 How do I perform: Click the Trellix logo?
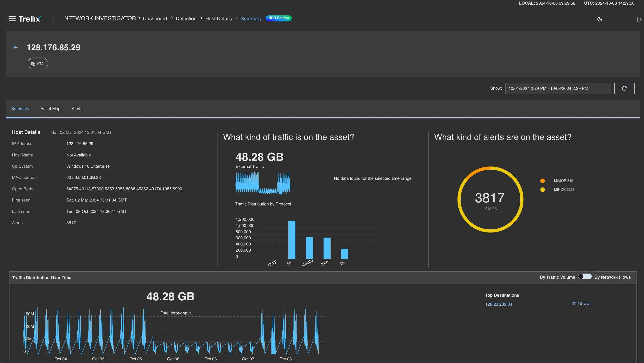[30, 19]
